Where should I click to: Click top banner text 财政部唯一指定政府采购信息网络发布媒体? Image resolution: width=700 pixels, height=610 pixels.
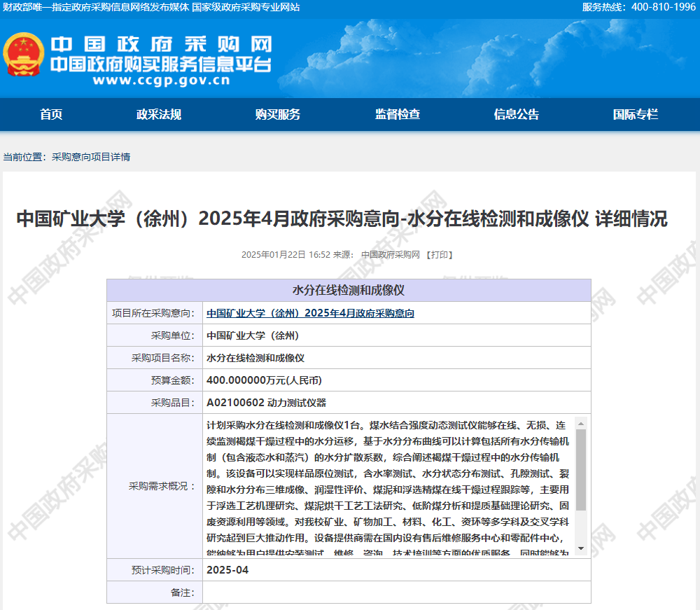(x=96, y=7)
